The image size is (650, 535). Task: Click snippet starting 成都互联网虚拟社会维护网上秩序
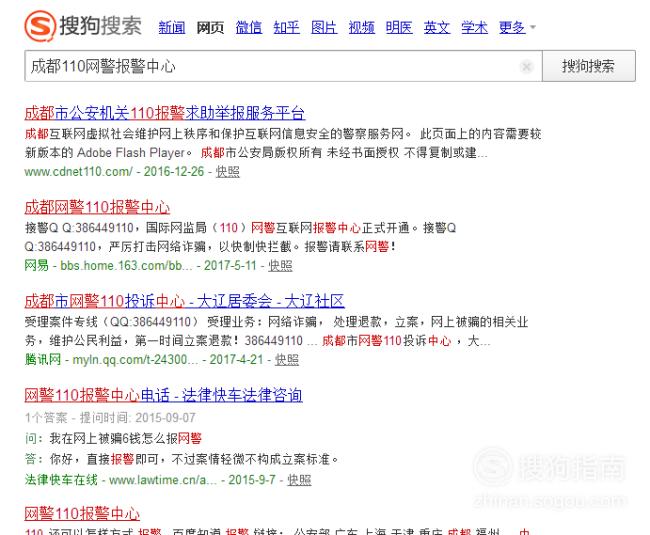(x=283, y=143)
